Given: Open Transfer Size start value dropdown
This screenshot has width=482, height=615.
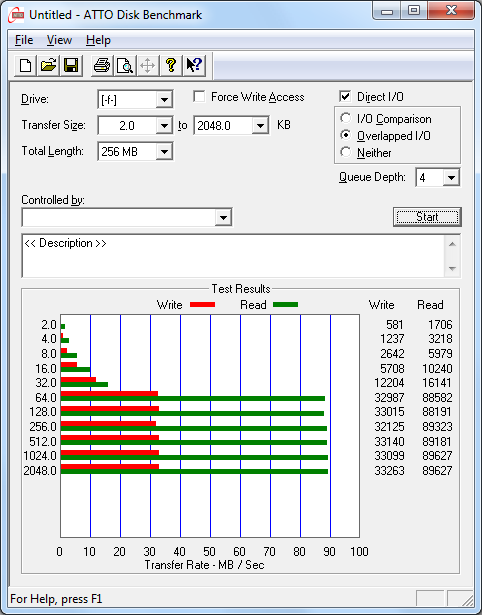Looking at the screenshot, I should [164, 126].
